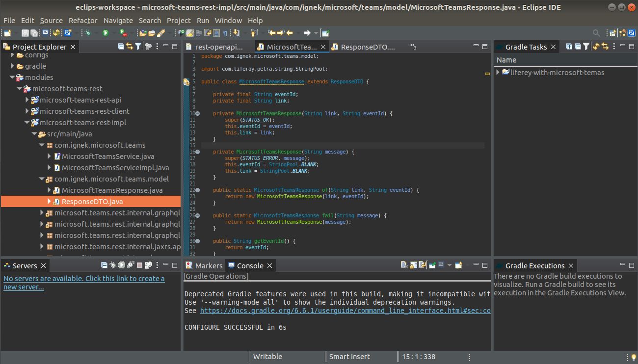Toggle code fold at line 16
This screenshot has width=638, height=364.
198,152
